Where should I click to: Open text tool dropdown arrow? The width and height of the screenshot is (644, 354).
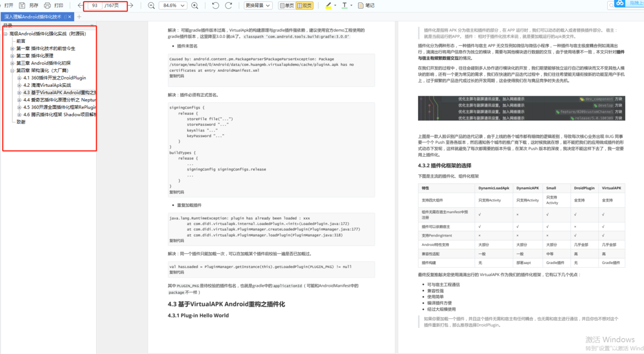click(352, 5)
